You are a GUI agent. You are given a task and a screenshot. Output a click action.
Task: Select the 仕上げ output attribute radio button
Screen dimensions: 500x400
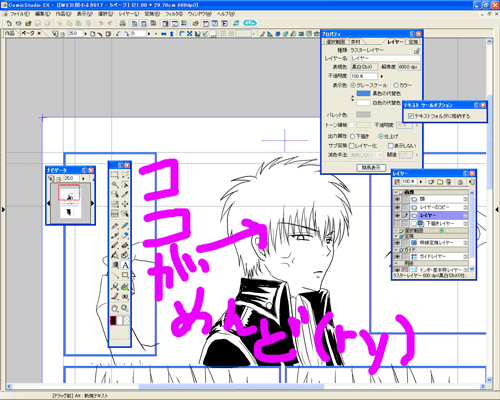coord(381,136)
